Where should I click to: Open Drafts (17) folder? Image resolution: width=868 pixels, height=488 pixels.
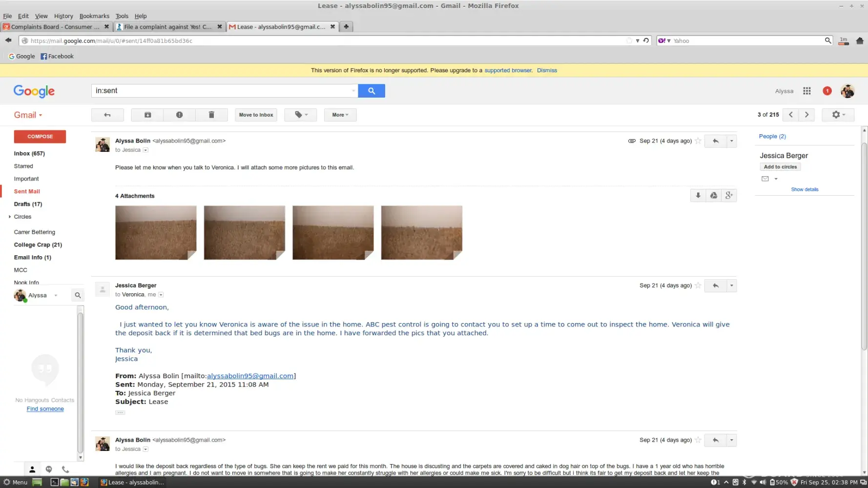click(x=28, y=204)
